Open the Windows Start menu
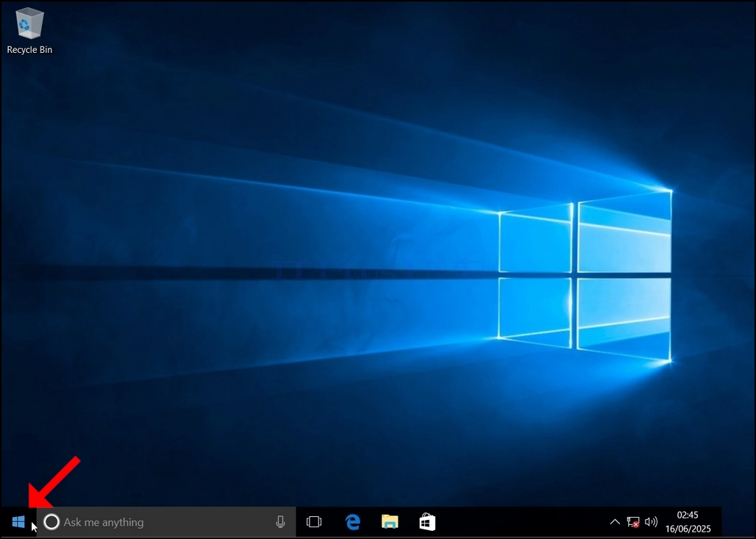The width and height of the screenshot is (756, 539). coord(18,522)
